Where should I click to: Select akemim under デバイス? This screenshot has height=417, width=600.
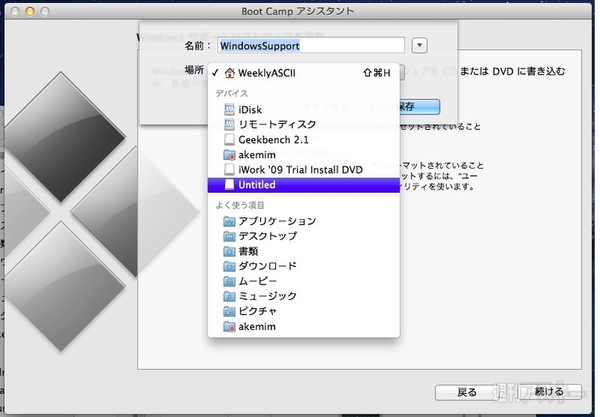pyautogui.click(x=304, y=155)
